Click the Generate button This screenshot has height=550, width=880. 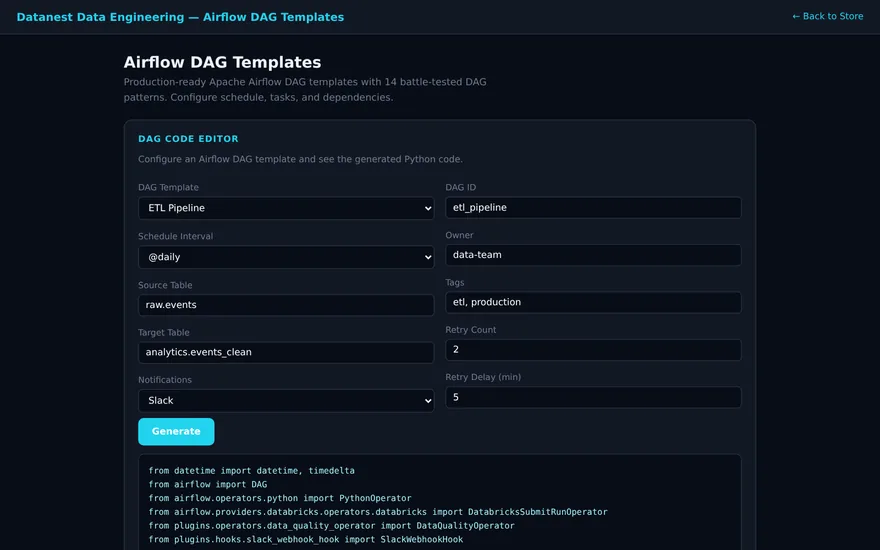(x=176, y=432)
